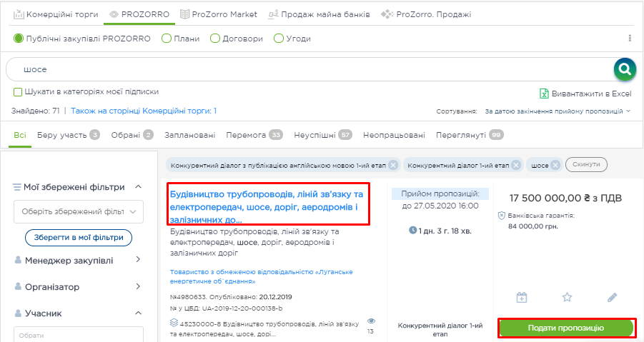
Task: Click the search field containing 'шосе'
Action: click(x=307, y=69)
